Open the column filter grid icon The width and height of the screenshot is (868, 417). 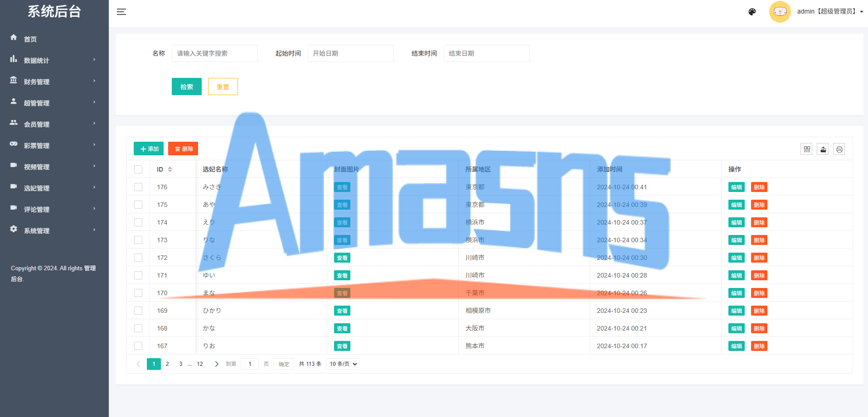click(x=806, y=149)
